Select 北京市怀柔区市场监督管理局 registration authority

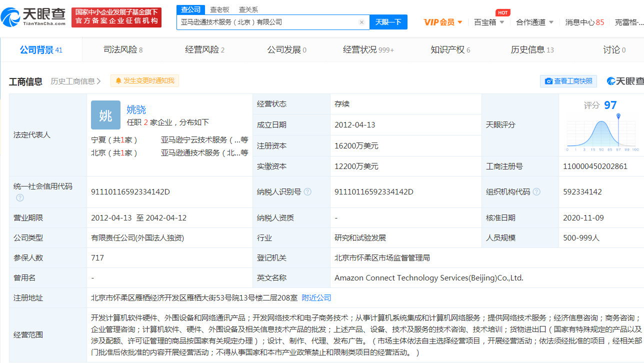382,257
